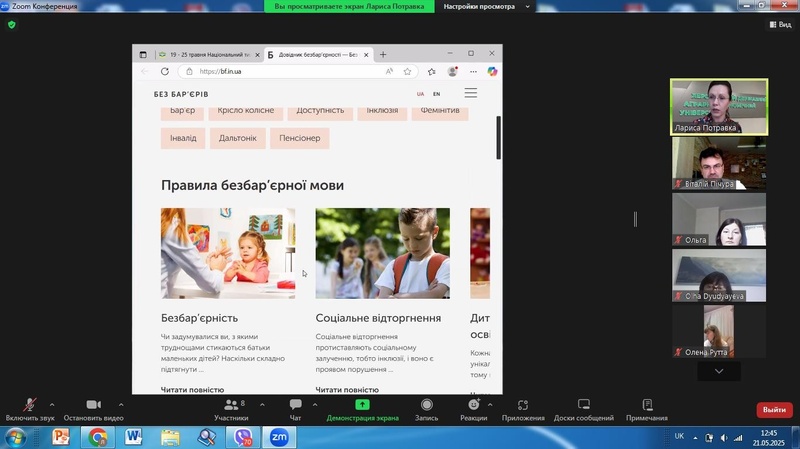Open the Чат chat panel
The width and height of the screenshot is (800, 449).
point(295,405)
